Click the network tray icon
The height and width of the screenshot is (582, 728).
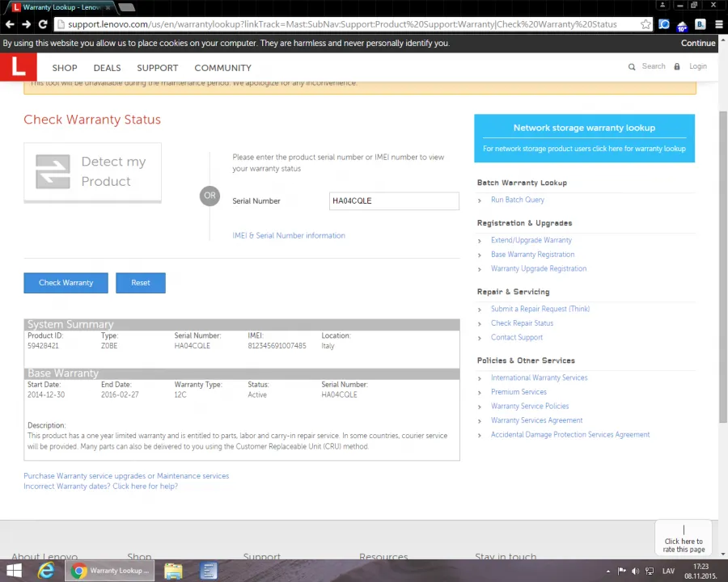[650, 571]
